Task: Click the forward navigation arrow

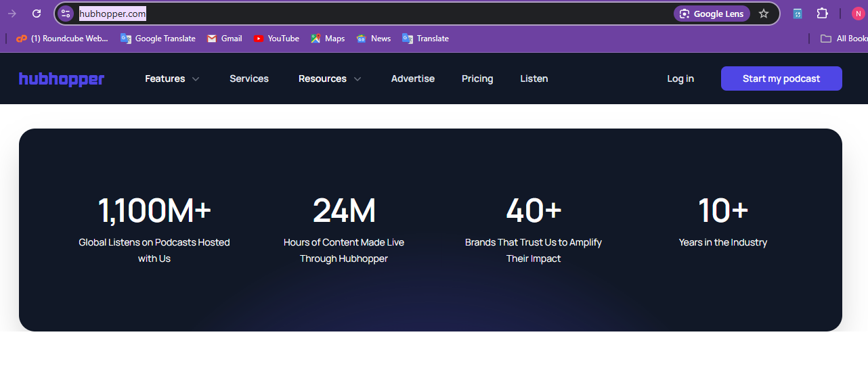Action: (x=12, y=14)
